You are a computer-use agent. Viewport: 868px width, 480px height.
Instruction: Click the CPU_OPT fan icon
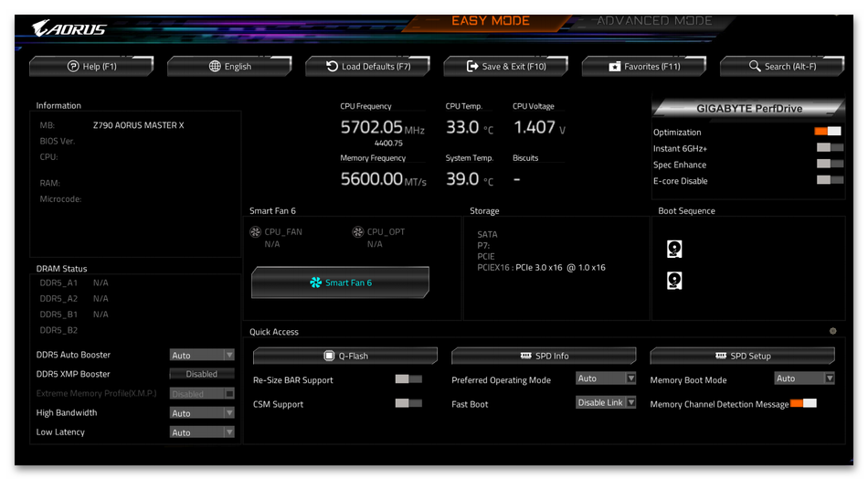(358, 232)
